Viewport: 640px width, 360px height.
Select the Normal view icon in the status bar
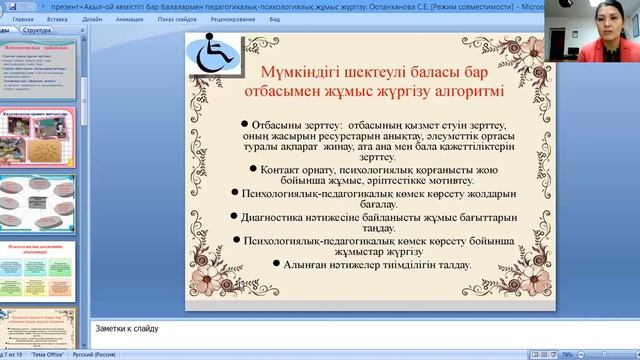(535, 355)
